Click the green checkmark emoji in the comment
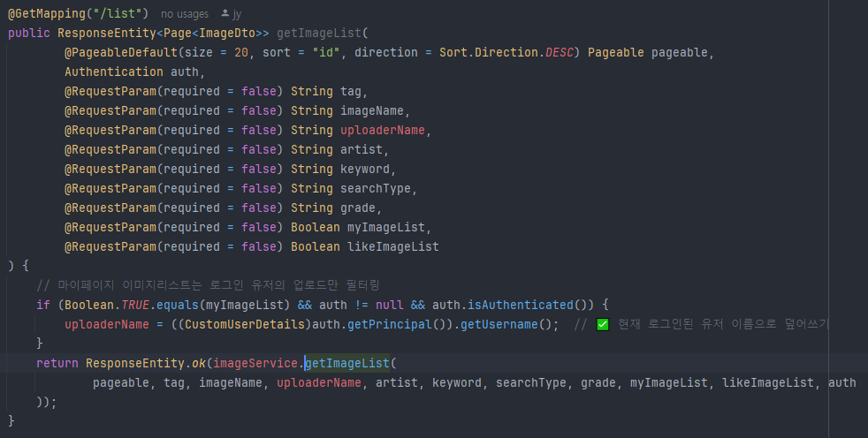868x438 pixels. click(603, 324)
